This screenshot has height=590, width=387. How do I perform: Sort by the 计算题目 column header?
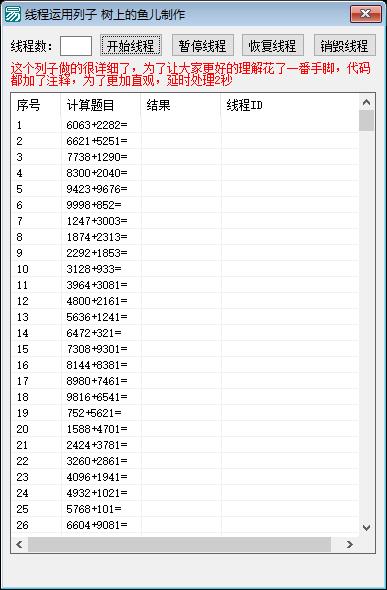[101, 105]
